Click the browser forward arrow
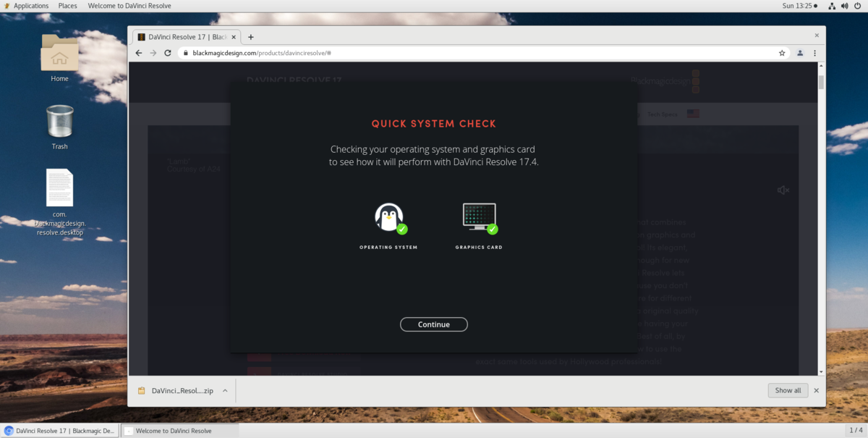 click(x=153, y=53)
